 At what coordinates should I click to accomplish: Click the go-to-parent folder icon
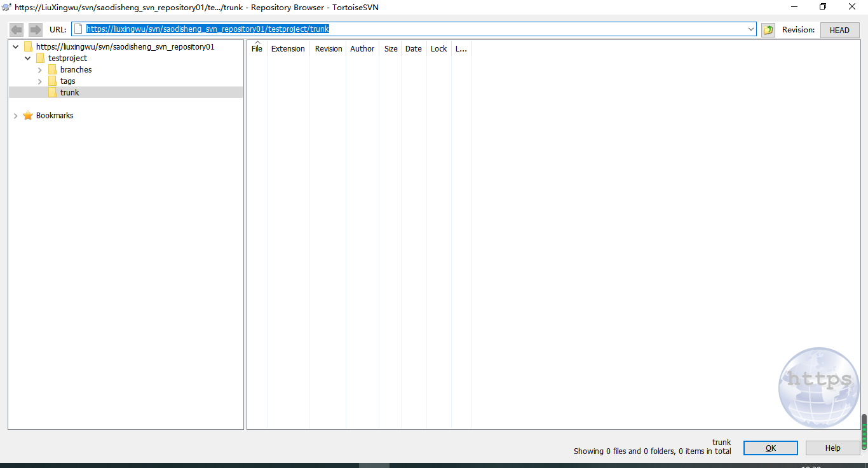tap(768, 30)
